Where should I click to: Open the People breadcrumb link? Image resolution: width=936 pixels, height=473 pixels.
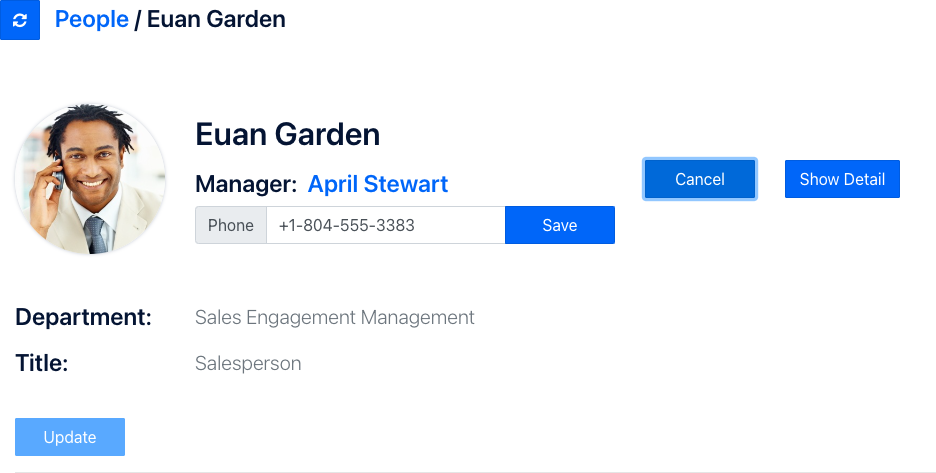pos(91,19)
